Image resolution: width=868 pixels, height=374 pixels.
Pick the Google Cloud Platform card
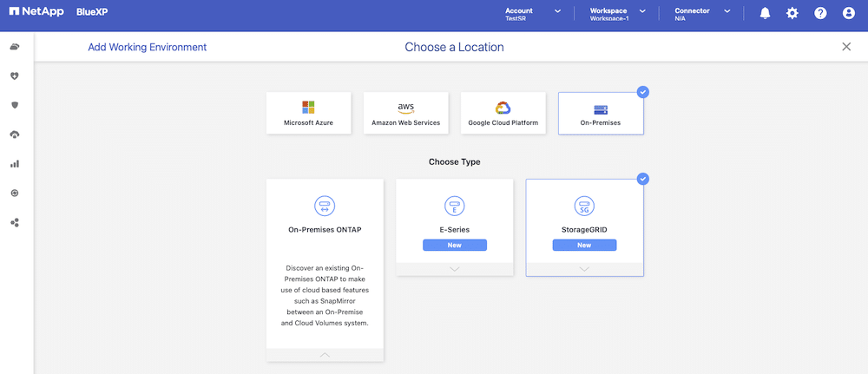tap(503, 113)
